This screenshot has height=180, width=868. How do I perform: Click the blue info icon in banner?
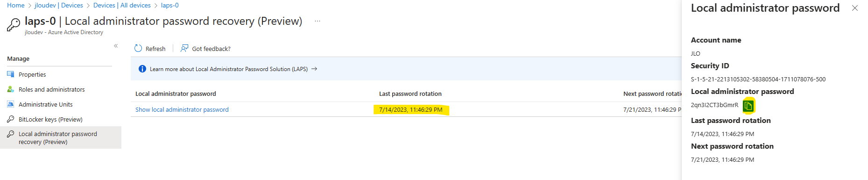[142, 69]
